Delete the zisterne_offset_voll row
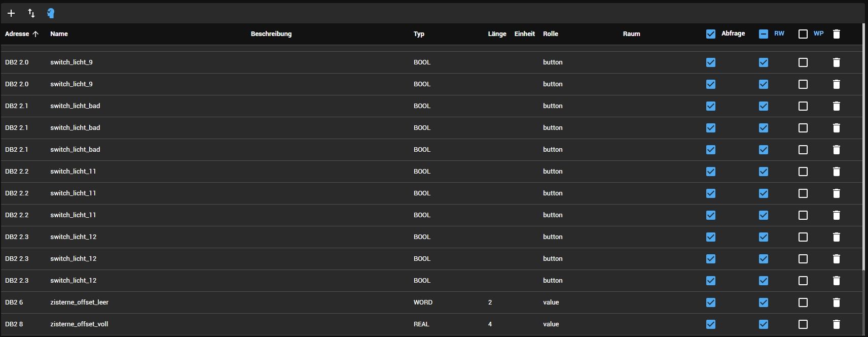The image size is (868, 337). point(837,324)
